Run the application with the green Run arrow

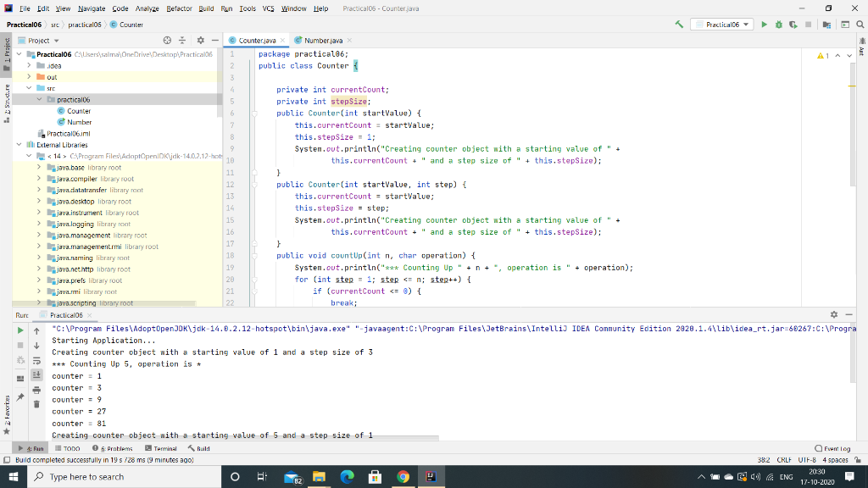(764, 25)
